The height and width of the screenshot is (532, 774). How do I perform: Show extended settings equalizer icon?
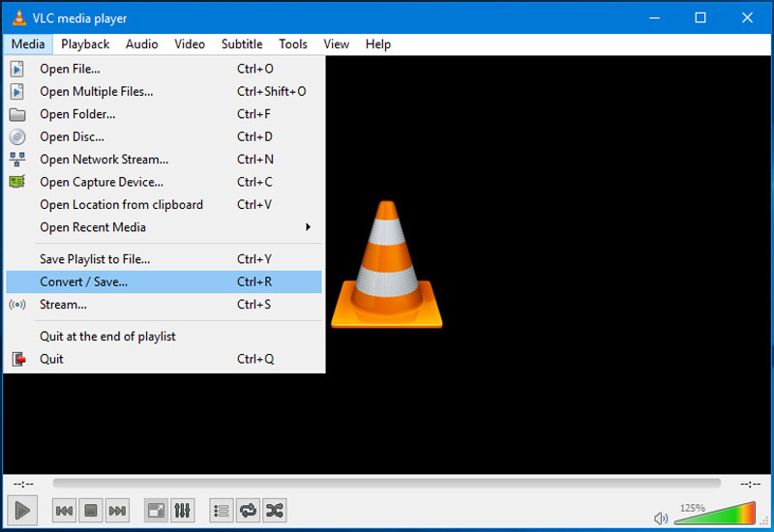coord(182,510)
